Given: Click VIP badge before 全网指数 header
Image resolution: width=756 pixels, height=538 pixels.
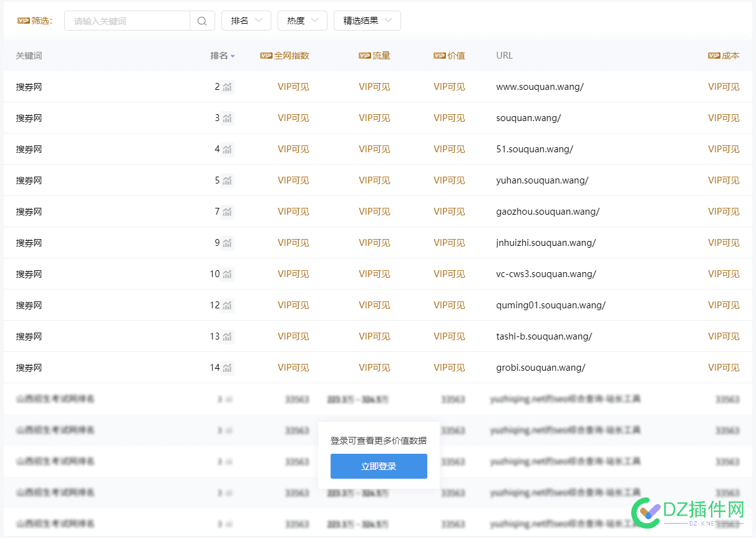Looking at the screenshot, I should point(266,56).
